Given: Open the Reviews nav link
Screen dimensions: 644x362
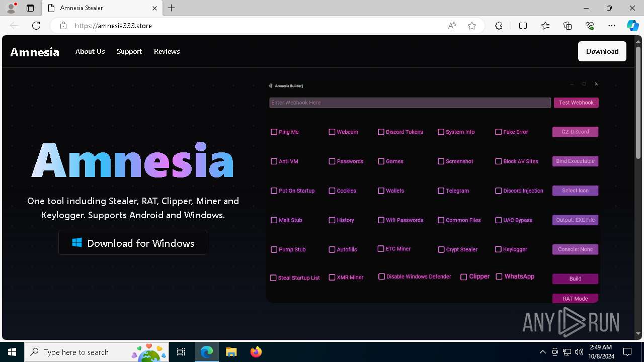Looking at the screenshot, I should [x=167, y=51].
